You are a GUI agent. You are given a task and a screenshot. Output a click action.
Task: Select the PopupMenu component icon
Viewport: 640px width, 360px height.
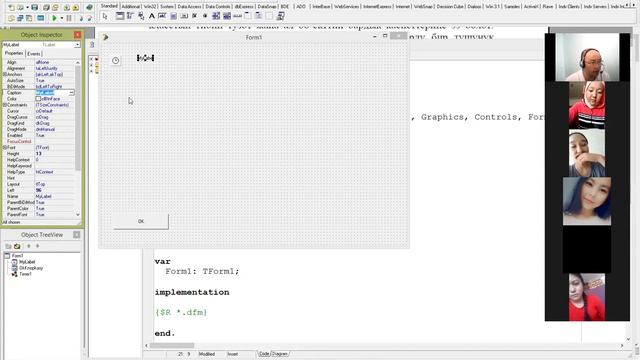point(141,16)
